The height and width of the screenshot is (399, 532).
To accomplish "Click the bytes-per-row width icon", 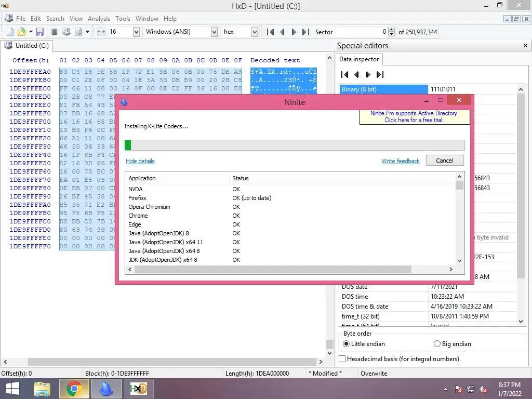I will [101, 32].
